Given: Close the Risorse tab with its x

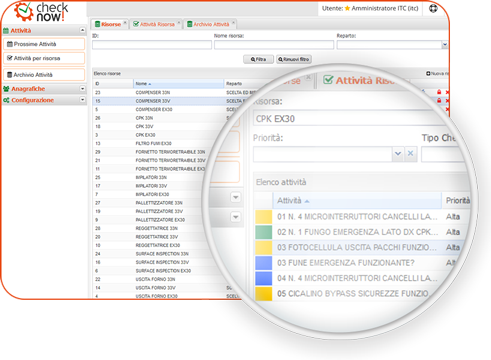Looking at the screenshot, I should tap(125, 23).
